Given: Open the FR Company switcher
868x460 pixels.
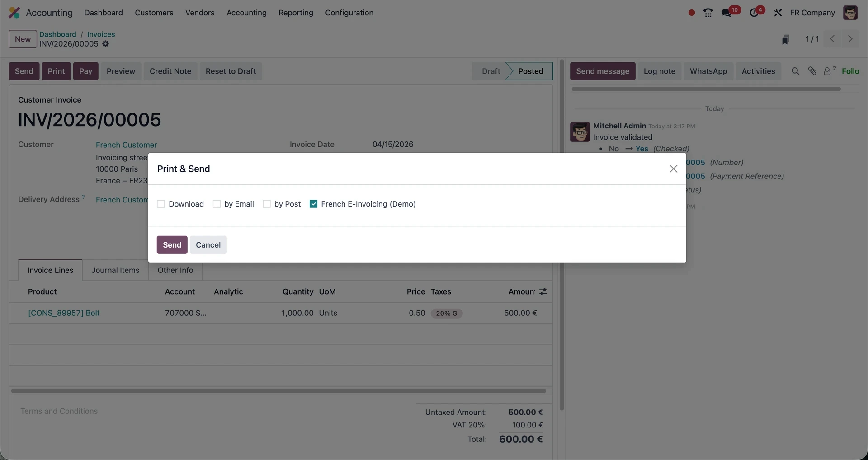Looking at the screenshot, I should tap(812, 13).
